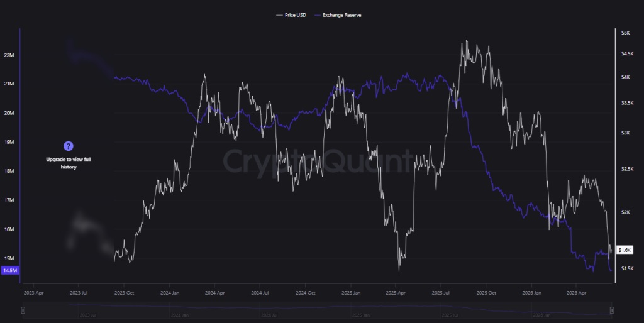
Task: Click the 17M reserve axis label
Action: 9,200
